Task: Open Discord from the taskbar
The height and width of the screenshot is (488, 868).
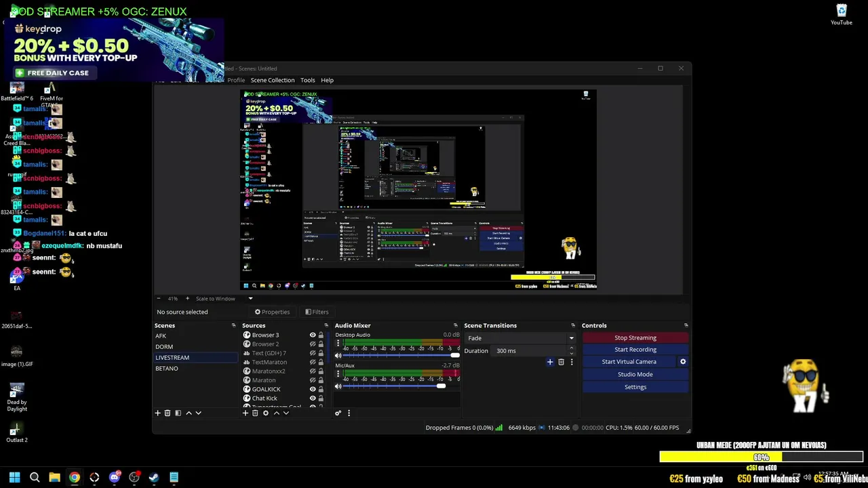Action: [115, 477]
